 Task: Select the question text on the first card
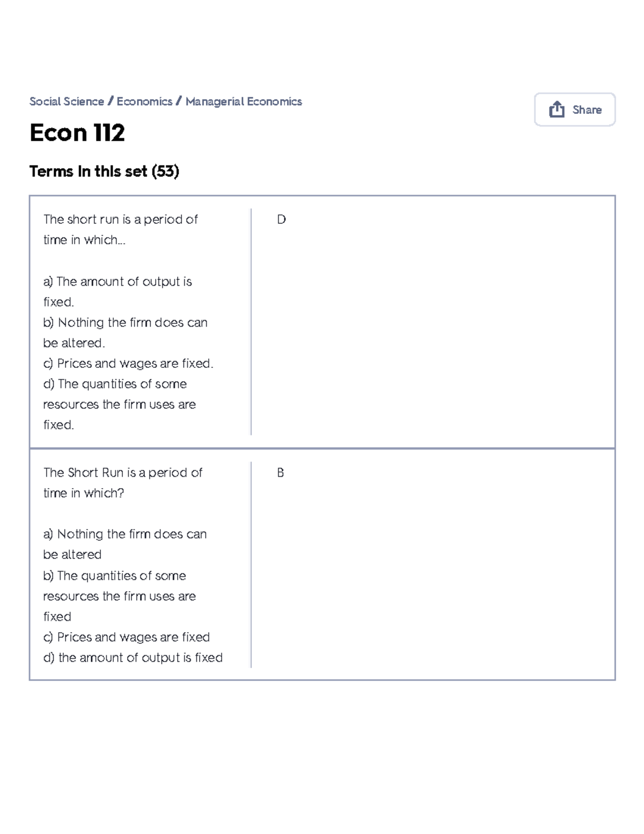(120, 229)
